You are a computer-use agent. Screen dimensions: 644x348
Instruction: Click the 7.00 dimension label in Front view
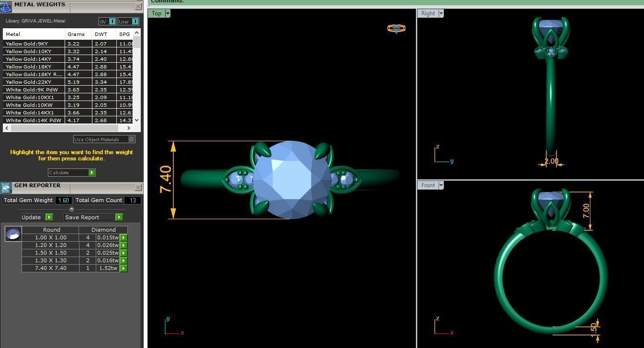coord(586,211)
